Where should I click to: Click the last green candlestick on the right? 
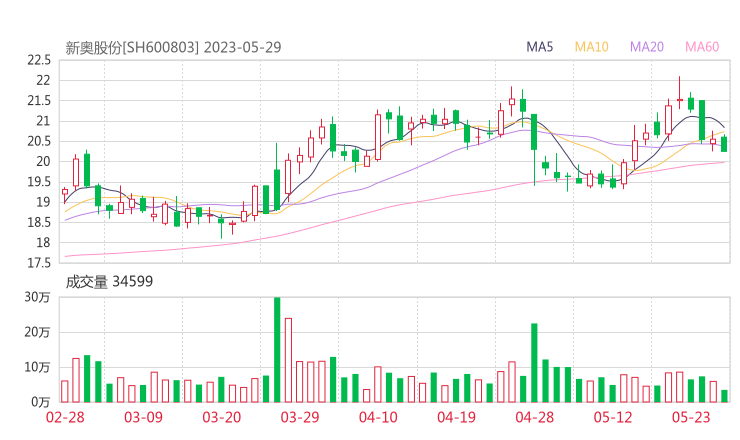point(724,144)
